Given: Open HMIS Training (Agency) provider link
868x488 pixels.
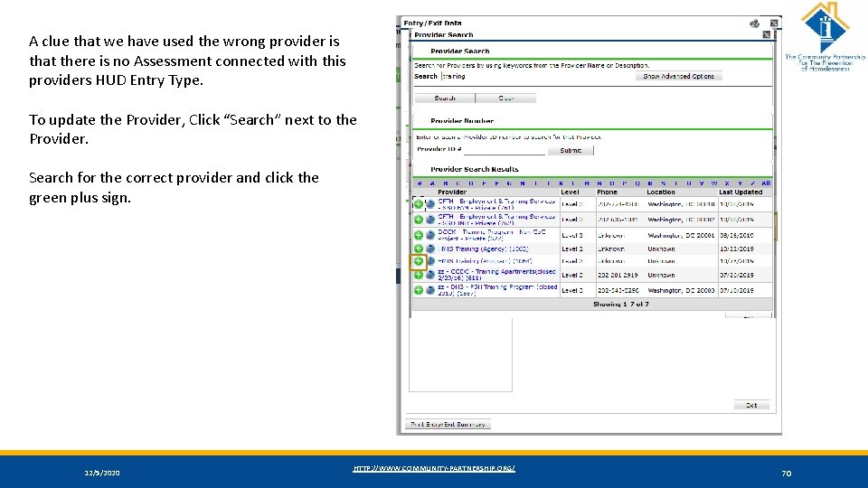Looking at the screenshot, I should (483, 249).
